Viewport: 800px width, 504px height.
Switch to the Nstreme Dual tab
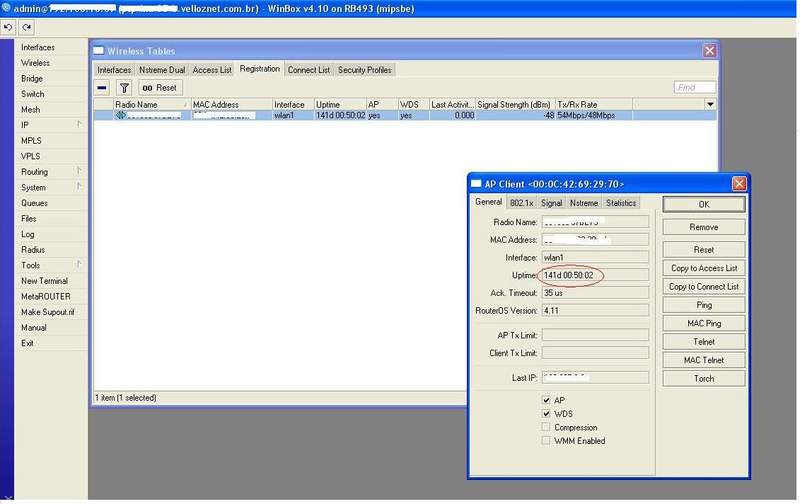[x=162, y=70]
